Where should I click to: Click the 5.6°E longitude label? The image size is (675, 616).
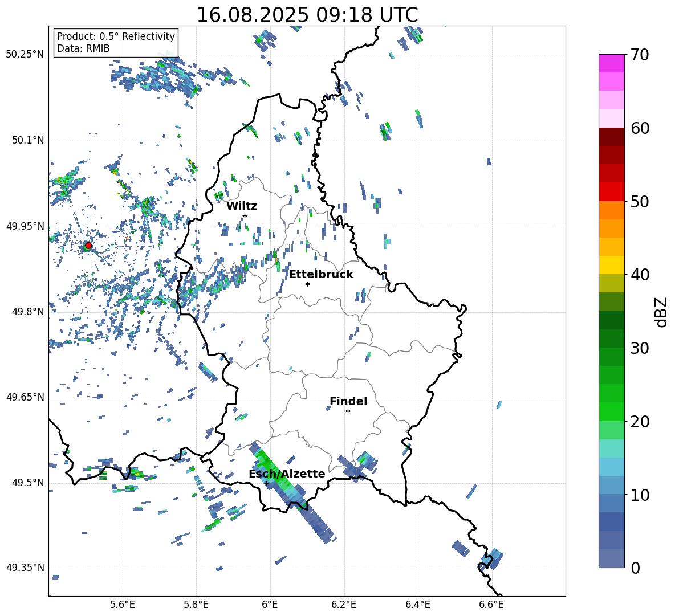point(123,605)
